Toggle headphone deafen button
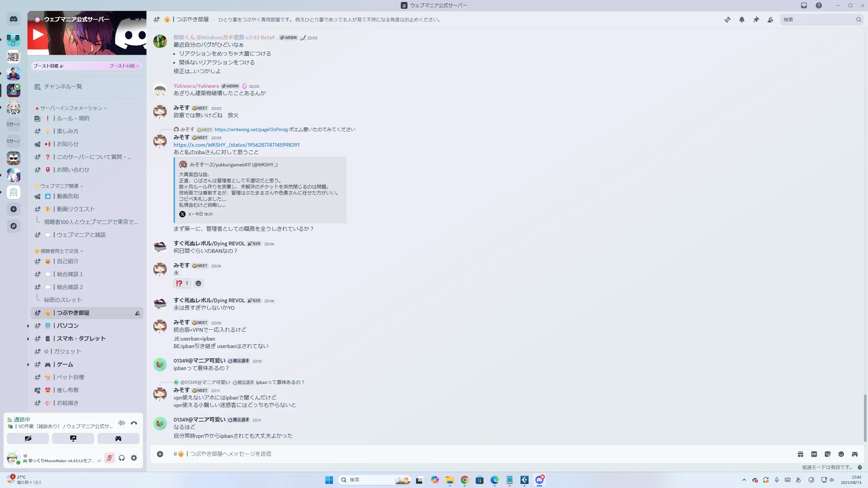This screenshot has height=488, width=868. [x=122, y=458]
